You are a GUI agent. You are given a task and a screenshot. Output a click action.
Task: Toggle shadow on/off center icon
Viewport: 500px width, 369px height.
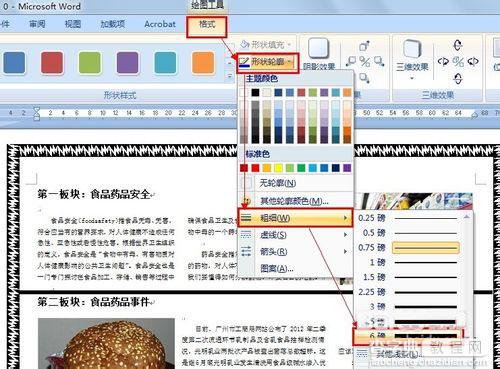pos(365,62)
